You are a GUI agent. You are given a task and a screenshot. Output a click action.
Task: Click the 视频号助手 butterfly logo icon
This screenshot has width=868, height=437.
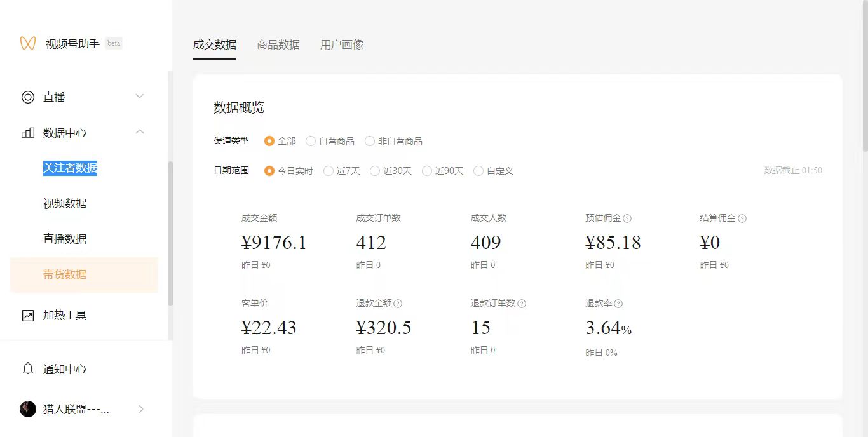27,43
